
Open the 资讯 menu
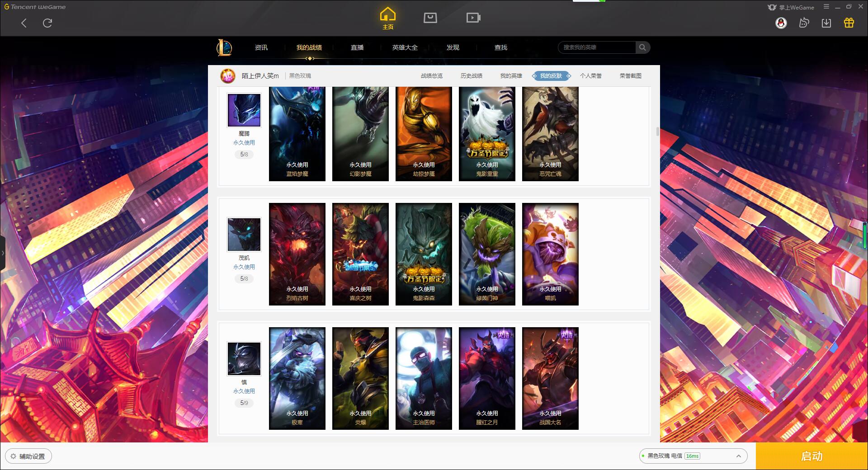click(261, 47)
